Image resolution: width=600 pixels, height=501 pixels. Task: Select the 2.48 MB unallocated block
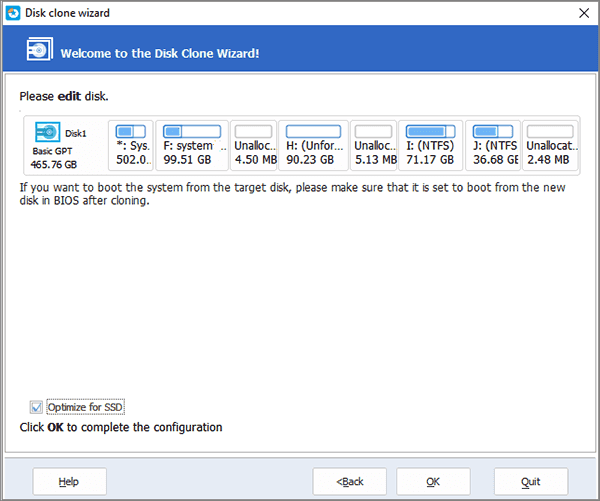pos(550,145)
